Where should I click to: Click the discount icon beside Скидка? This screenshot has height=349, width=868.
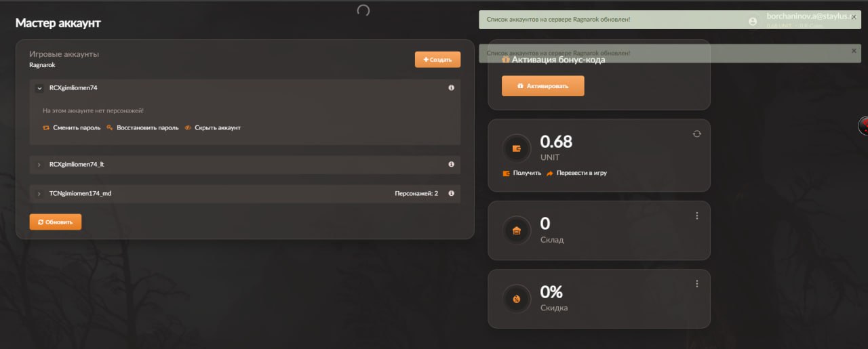coord(517,300)
